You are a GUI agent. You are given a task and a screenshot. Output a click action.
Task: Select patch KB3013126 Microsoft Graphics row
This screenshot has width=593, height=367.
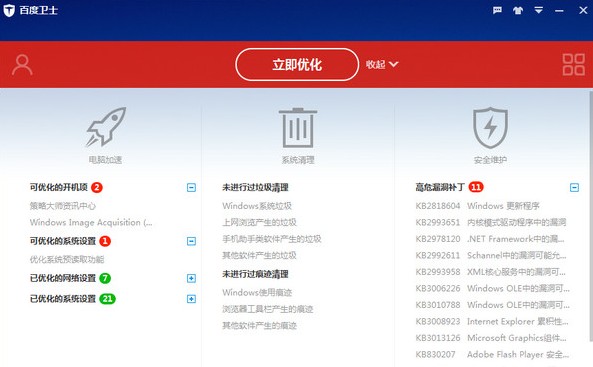491,338
